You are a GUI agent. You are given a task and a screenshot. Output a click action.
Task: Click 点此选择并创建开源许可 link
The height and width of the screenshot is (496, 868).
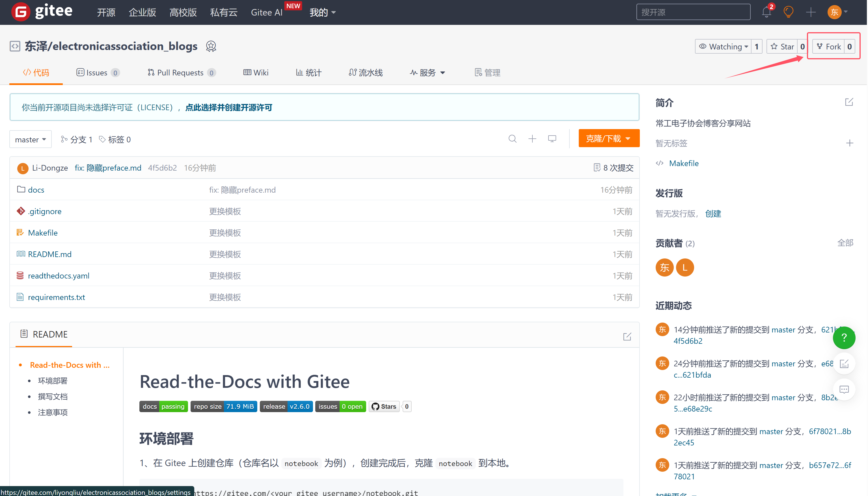coord(228,108)
